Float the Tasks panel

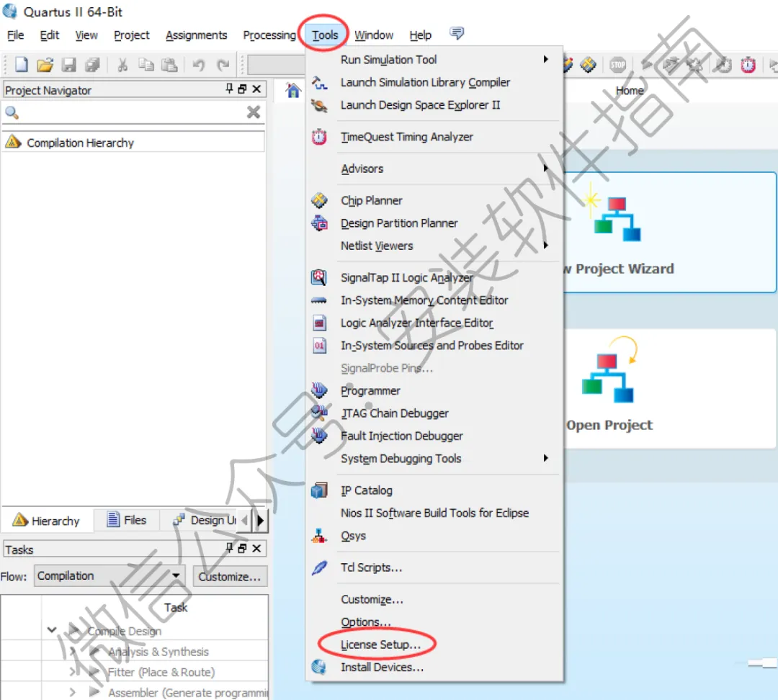click(x=243, y=548)
